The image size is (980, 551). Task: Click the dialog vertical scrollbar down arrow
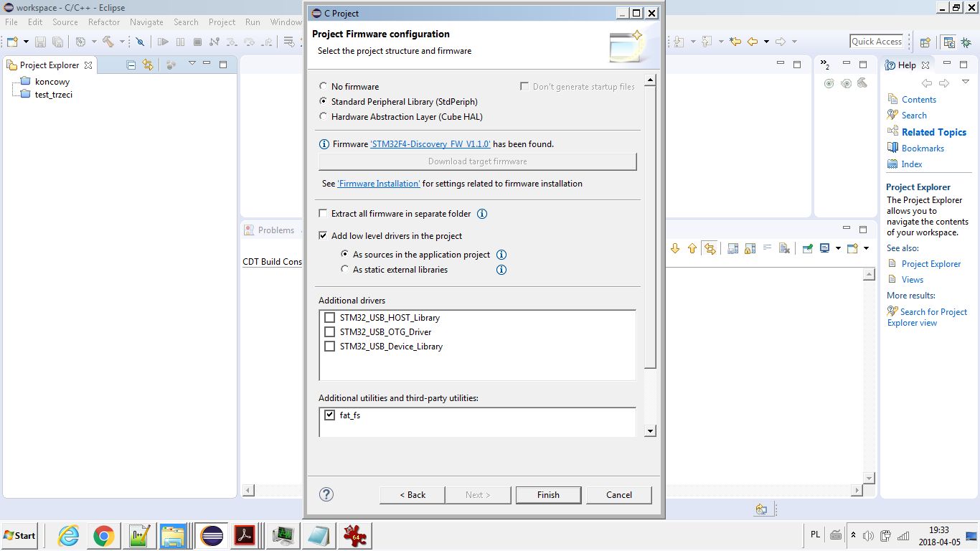tap(650, 431)
